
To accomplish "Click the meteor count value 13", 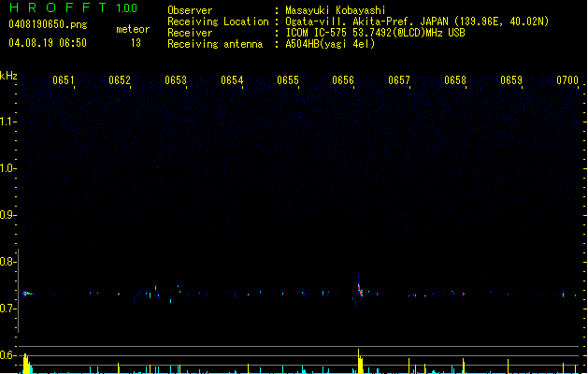I will [x=136, y=43].
